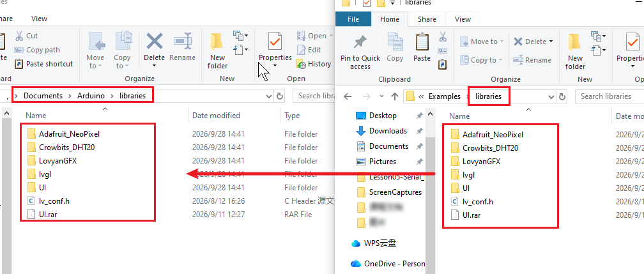644x274 pixels.
Task: Click Rename in the left window ribbon
Action: tap(182, 47)
